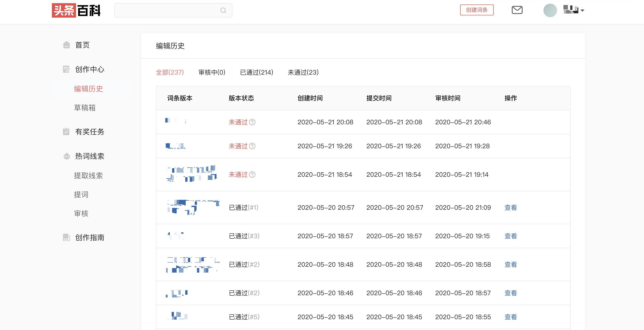Click the 创作中心 pencil icon
Image resolution: width=644 pixels, height=330 pixels.
(x=66, y=69)
